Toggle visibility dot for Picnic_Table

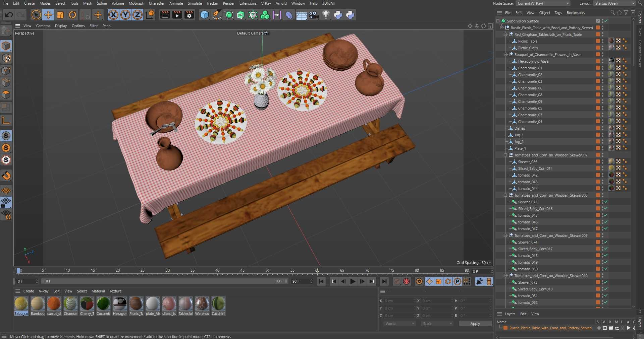coord(602,41)
